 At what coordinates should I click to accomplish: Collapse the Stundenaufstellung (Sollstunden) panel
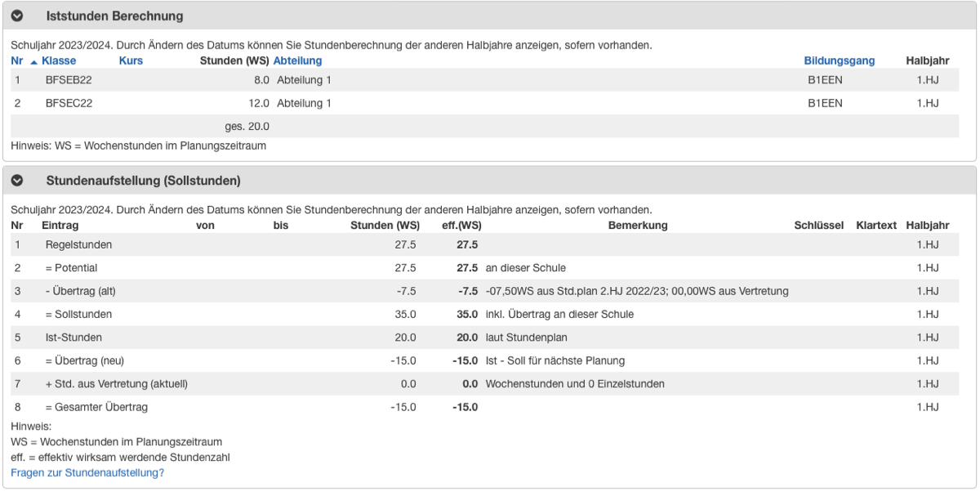click(x=17, y=181)
